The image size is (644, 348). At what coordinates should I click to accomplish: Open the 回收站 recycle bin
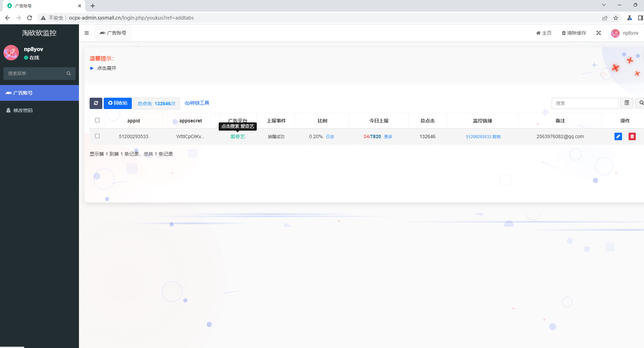(118, 103)
